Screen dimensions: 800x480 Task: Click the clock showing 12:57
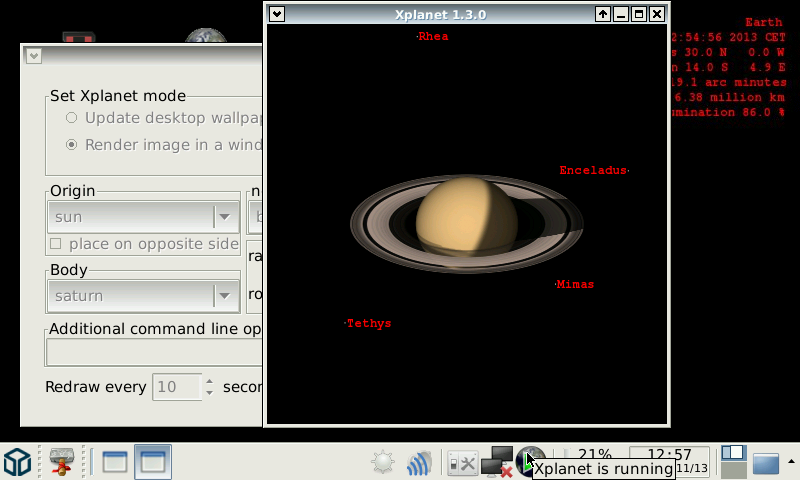(669, 455)
